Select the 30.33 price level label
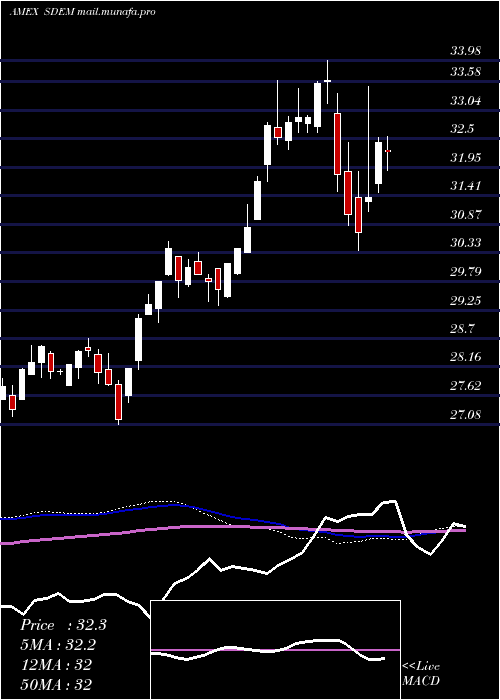 coord(466,243)
